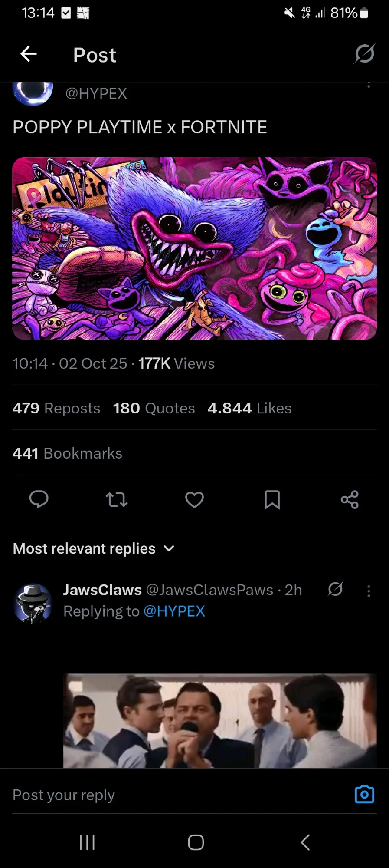
Task: Tap the back arrow in Post header
Action: [x=29, y=54]
